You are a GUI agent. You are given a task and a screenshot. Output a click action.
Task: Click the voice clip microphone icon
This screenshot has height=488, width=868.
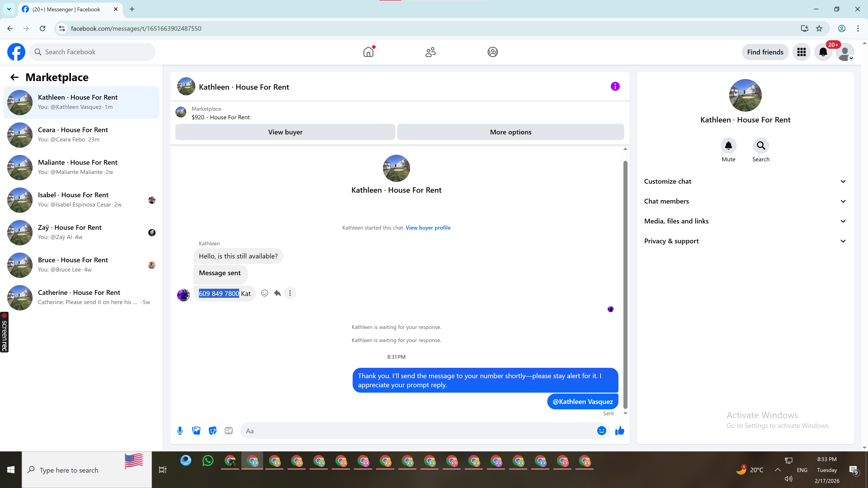point(180,431)
